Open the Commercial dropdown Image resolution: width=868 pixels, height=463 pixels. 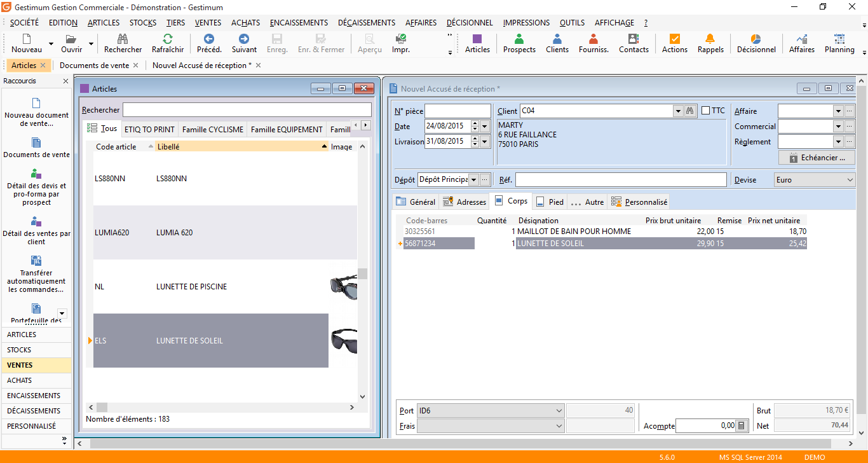coord(837,127)
